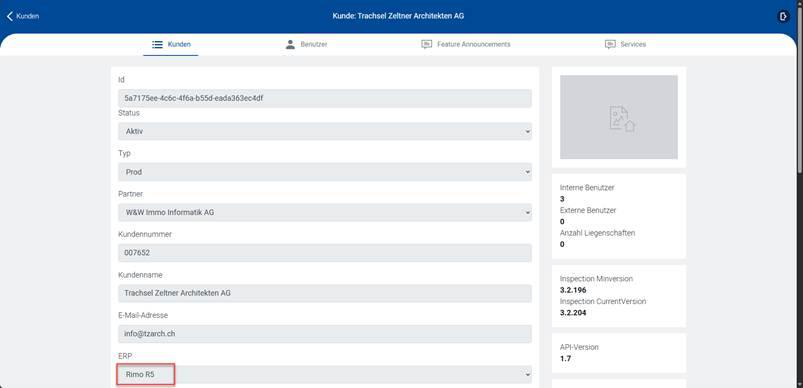Click the Kundenname input field
803x388 pixels.
pos(325,293)
